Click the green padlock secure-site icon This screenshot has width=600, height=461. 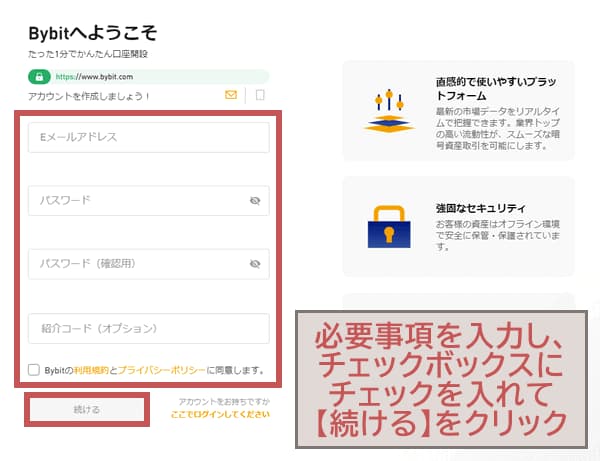click(x=39, y=77)
